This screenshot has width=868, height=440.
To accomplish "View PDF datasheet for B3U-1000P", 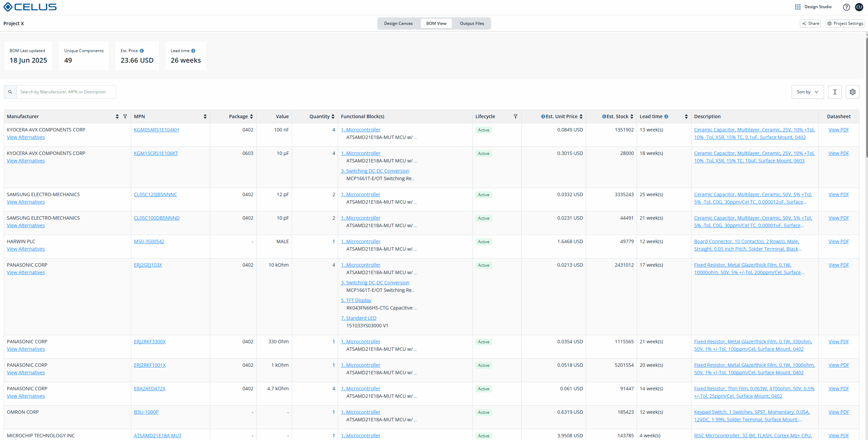I will (x=839, y=412).
